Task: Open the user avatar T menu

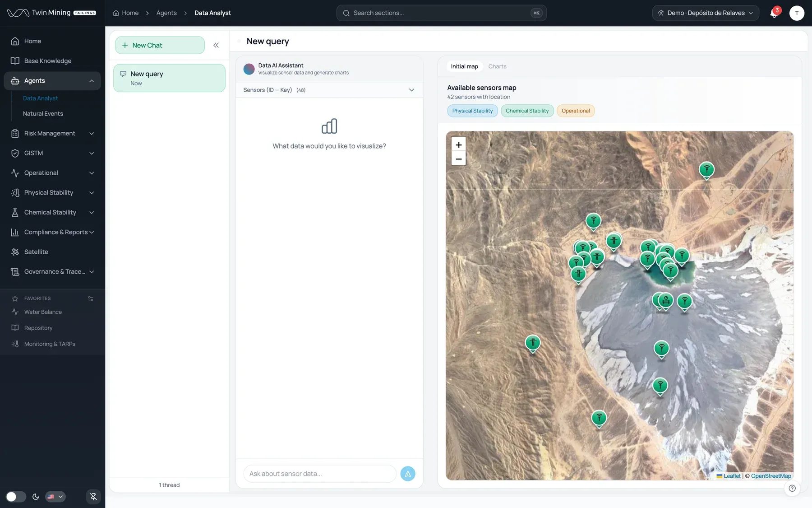Action: pos(797,13)
